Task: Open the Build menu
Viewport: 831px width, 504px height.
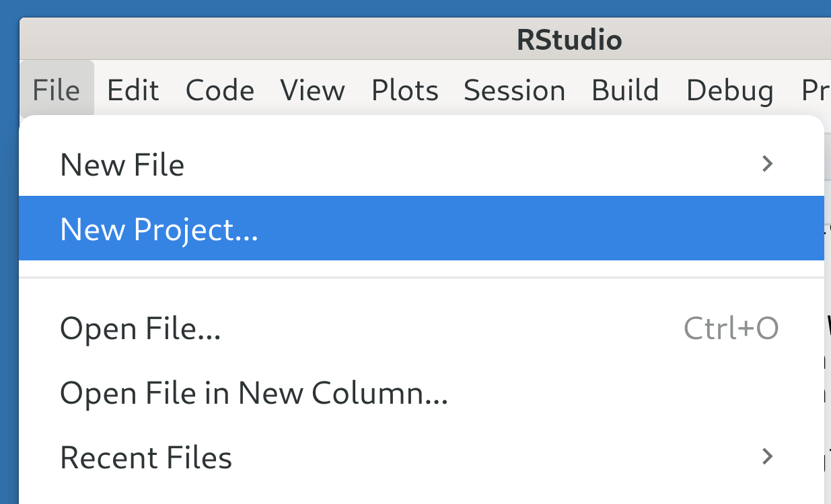Action: (625, 90)
